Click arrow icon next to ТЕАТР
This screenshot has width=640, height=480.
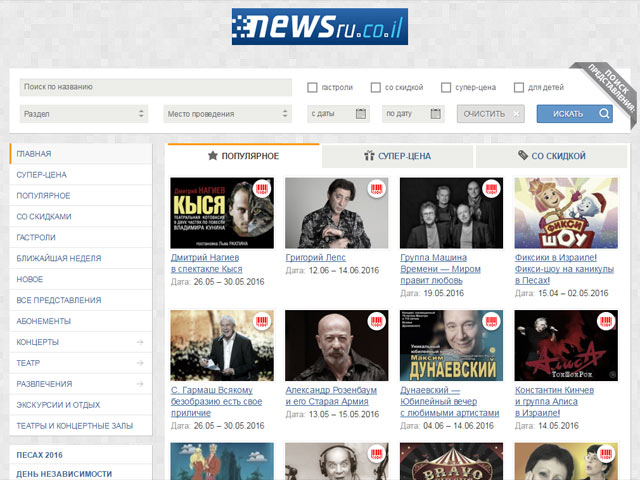click(140, 363)
